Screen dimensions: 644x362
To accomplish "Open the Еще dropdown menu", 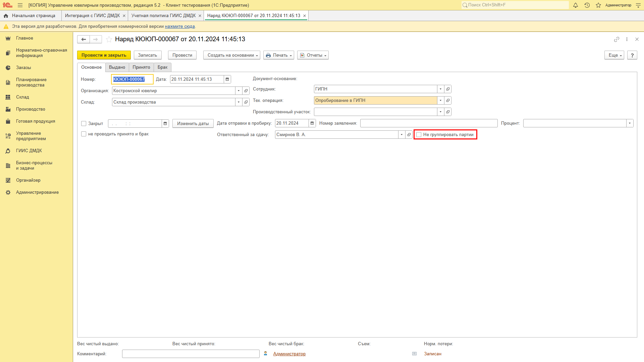I will [614, 55].
